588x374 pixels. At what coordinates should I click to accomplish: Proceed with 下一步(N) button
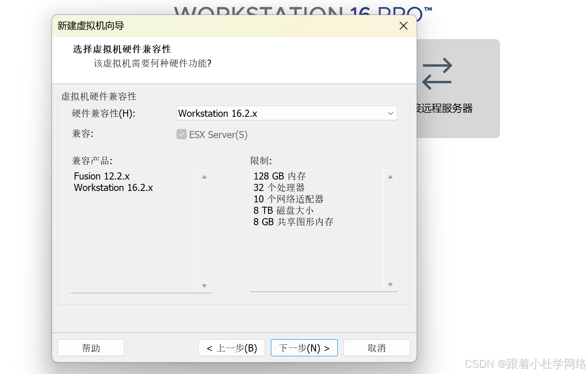(304, 348)
